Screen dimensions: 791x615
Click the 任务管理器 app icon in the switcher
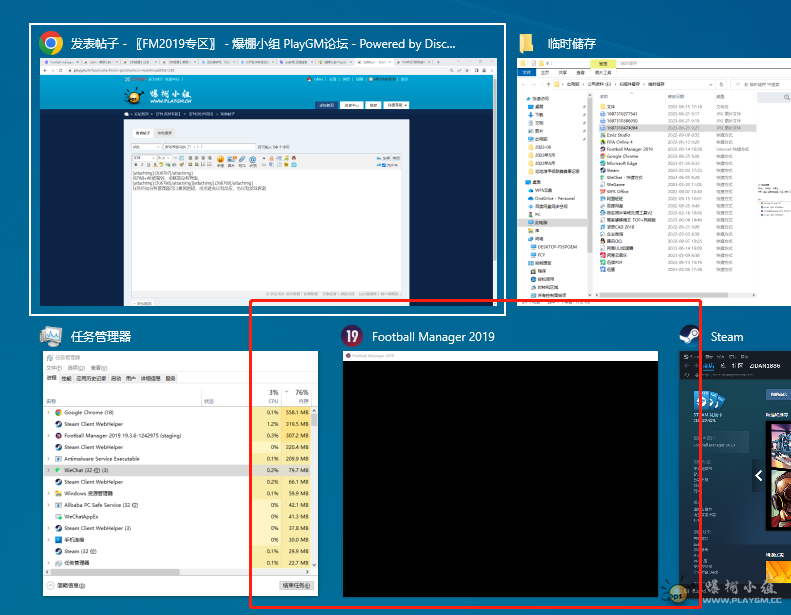tap(51, 336)
